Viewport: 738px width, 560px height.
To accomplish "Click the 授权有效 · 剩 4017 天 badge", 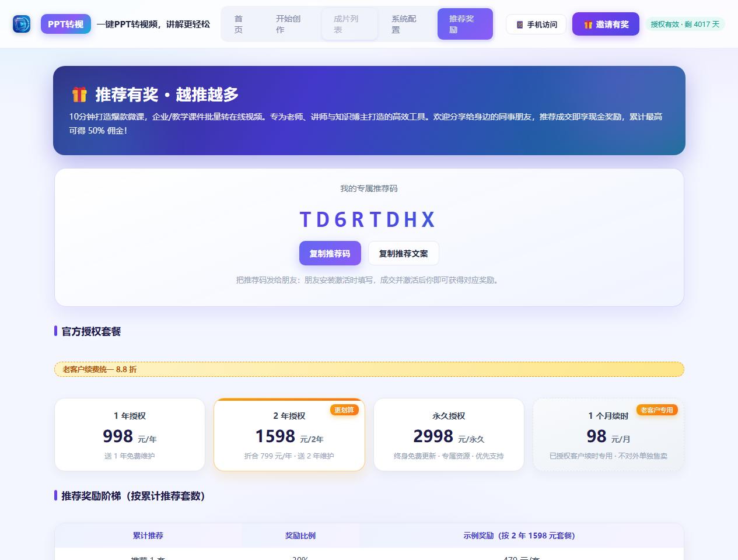I will pos(685,24).
